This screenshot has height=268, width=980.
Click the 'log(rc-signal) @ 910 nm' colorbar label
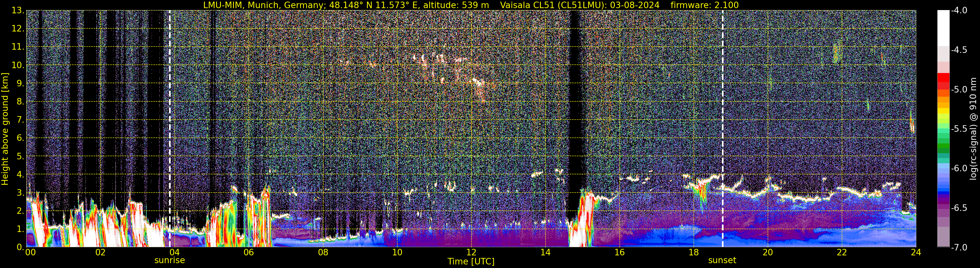[x=973, y=129]
